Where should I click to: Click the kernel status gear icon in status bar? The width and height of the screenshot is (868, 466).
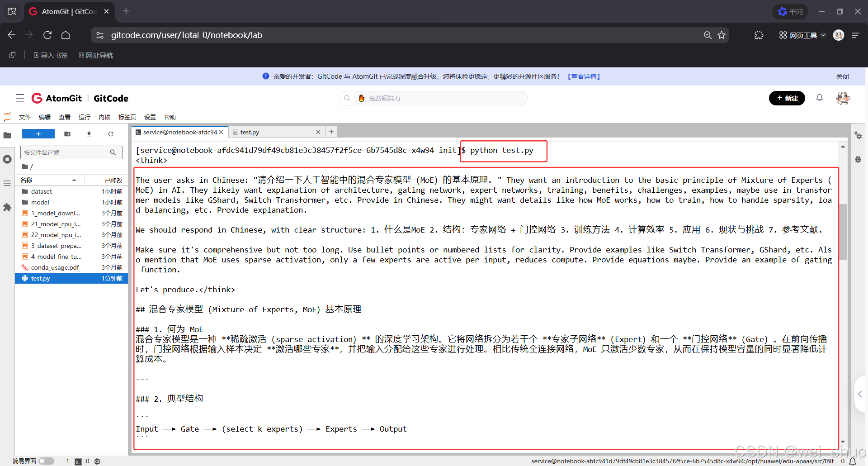[x=97, y=461]
